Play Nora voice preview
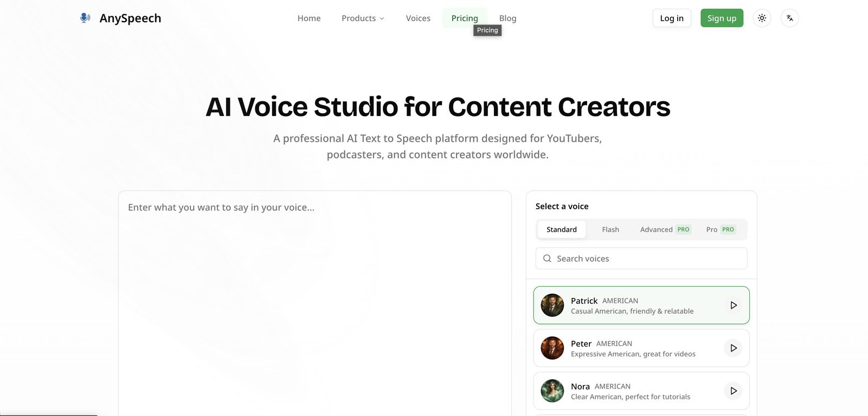868x416 pixels. coord(733,391)
